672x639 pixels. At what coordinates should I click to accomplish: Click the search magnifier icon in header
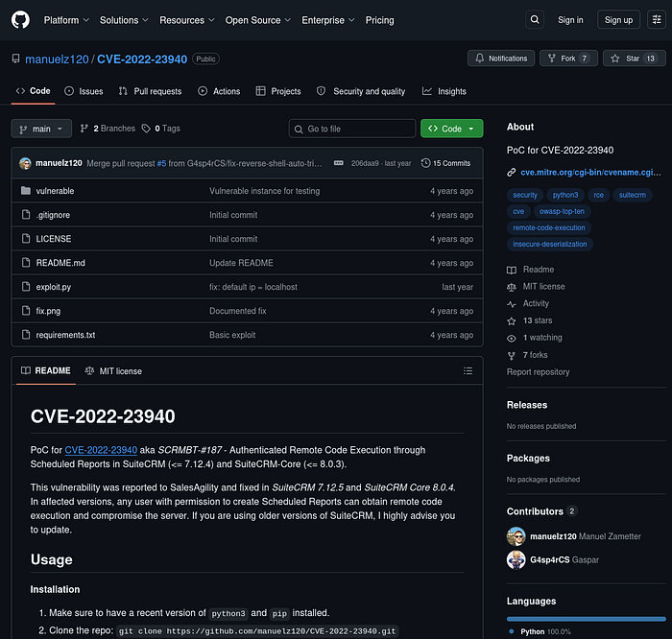(x=535, y=20)
